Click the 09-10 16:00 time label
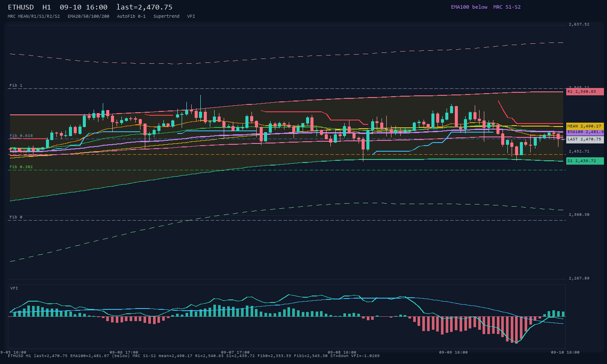The image size is (607, 364). point(565,352)
